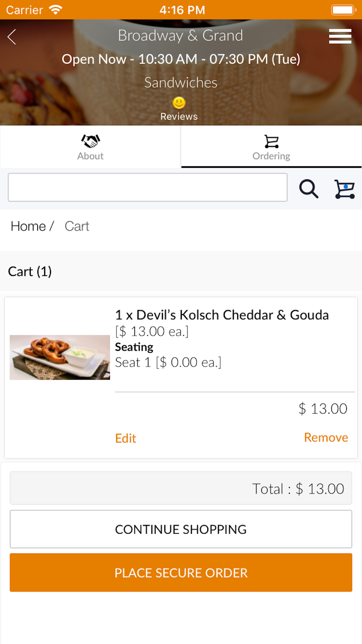Remove the item from the cart

point(326,438)
